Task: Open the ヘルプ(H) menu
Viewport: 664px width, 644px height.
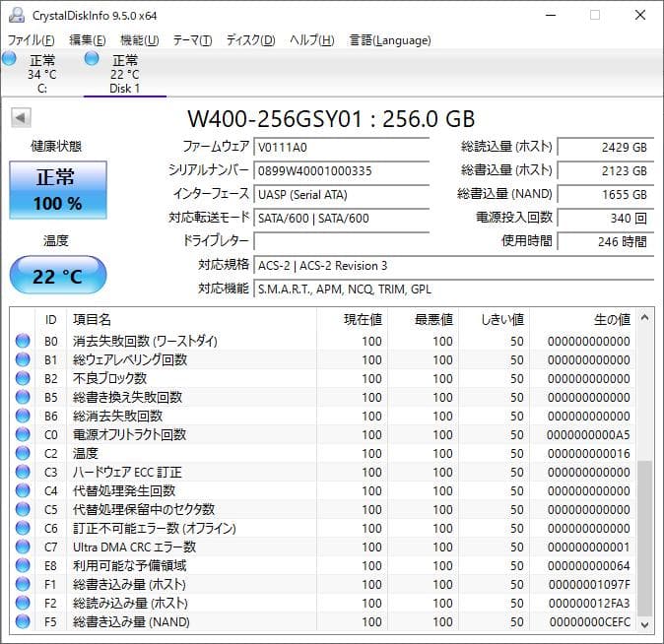Action: pos(312,40)
